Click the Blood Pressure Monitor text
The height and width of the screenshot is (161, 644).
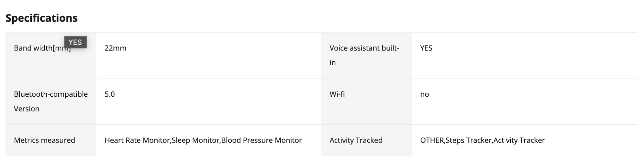point(261,140)
